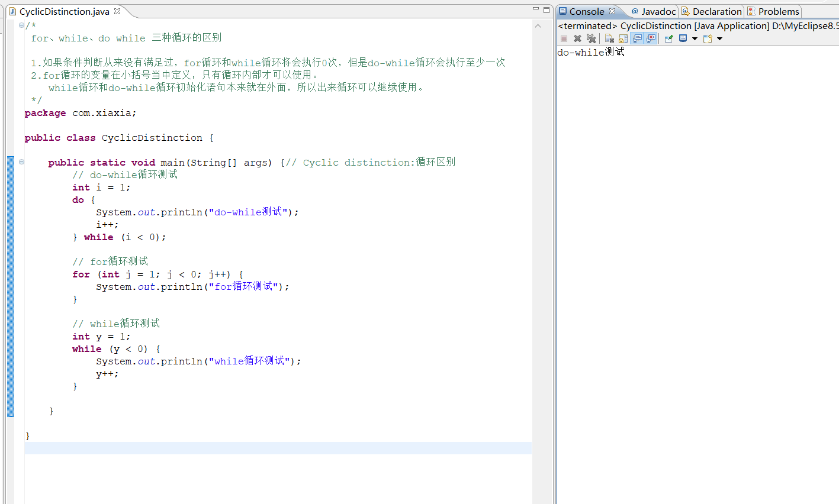Switch to the Declaration tab
This screenshot has width=839, height=504.
(x=711, y=11)
